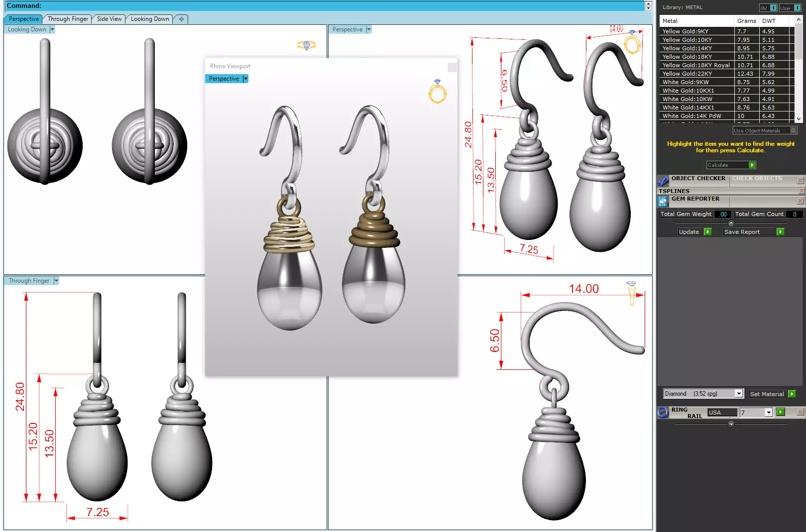This screenshot has height=532, width=806.
Task: Click the Through Finger viewport title label
Action: (x=29, y=281)
